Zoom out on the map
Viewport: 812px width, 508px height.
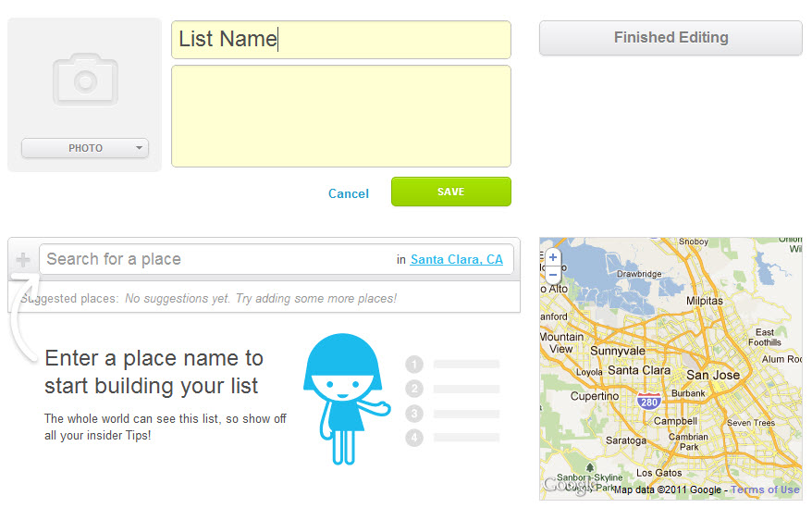pos(553,275)
